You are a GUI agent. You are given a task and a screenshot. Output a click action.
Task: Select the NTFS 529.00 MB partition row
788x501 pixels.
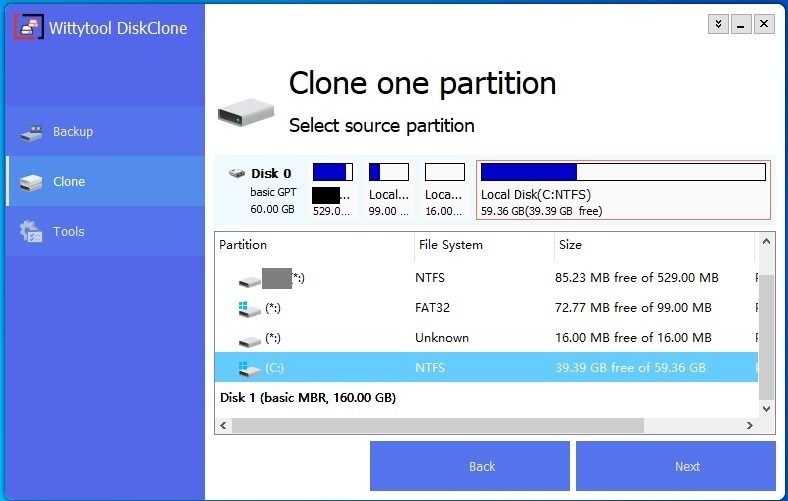[486, 277]
